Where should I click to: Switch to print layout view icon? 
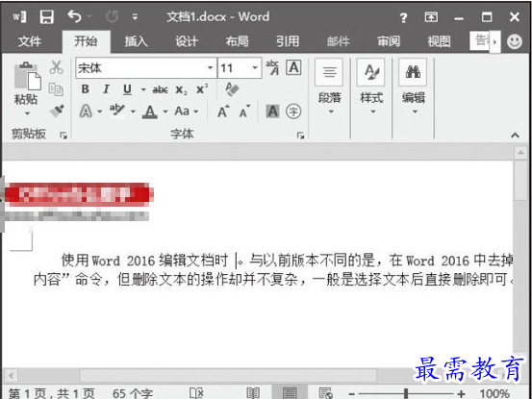click(290, 393)
